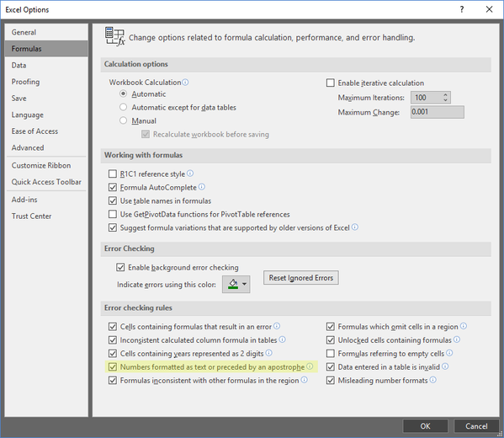The image size is (504, 438).
Task: Click info icon beside R1C1 reference style
Action: 190,174
